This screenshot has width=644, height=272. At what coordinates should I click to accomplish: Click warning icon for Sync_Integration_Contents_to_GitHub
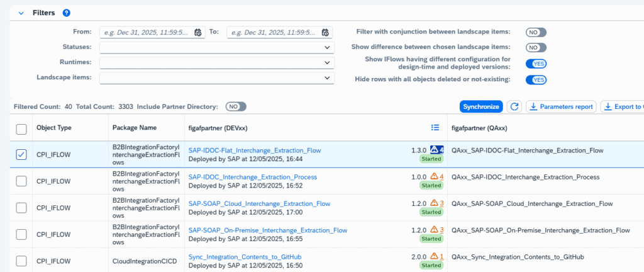(x=435, y=256)
